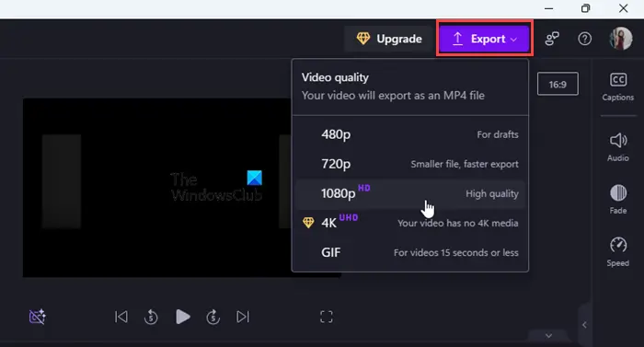Restore down the application window

point(586,8)
